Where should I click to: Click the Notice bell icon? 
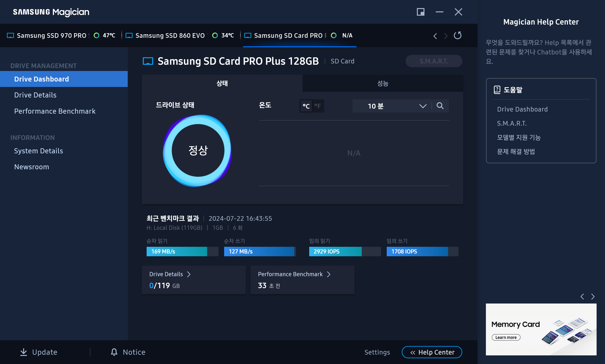coord(114,352)
